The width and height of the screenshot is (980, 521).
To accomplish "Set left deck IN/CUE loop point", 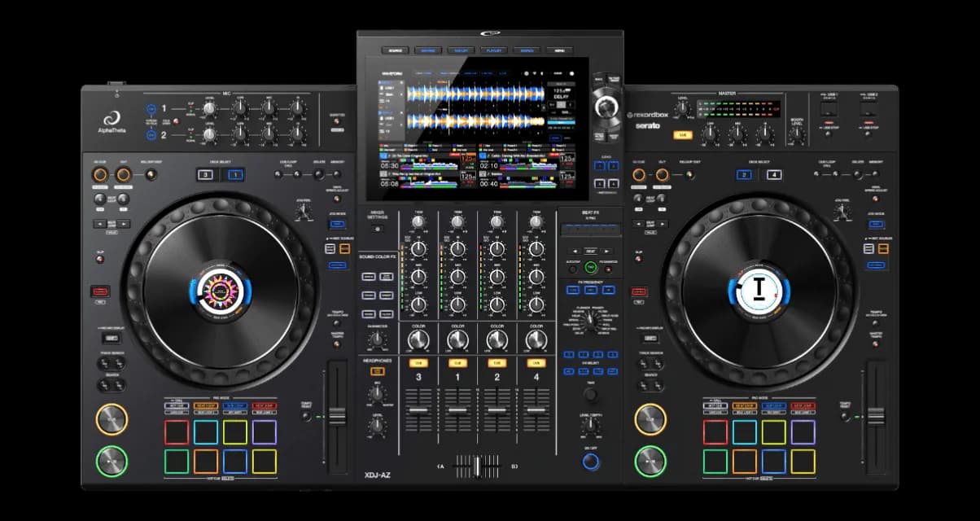I will pos(99,175).
